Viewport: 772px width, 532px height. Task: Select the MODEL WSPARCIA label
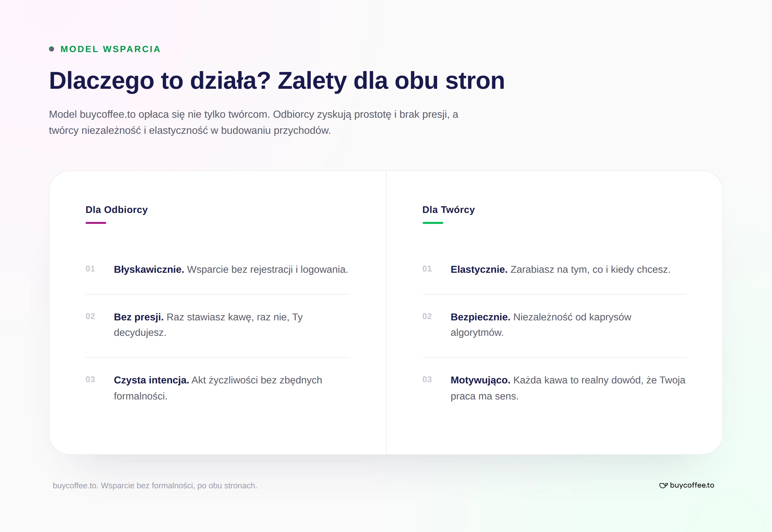click(x=111, y=49)
